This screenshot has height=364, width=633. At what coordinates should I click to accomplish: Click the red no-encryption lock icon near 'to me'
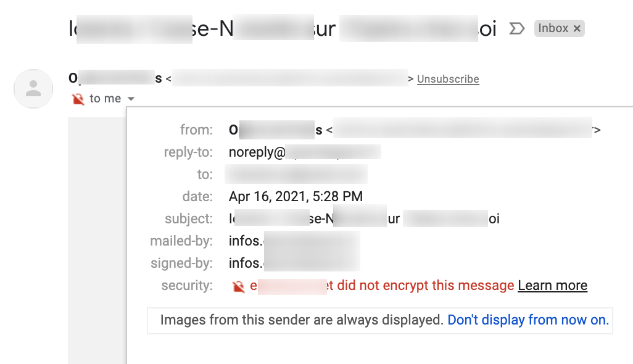pos(78,99)
